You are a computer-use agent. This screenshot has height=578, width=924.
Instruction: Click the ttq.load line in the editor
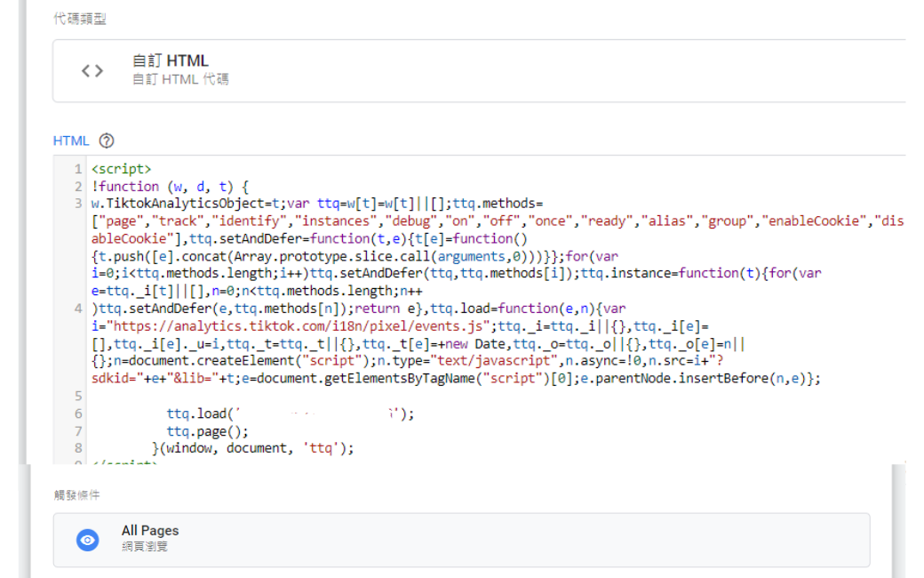pos(290,413)
